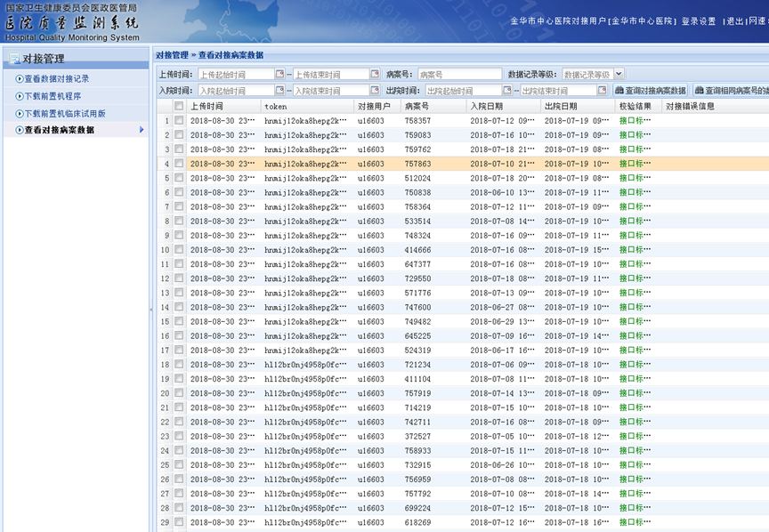Open the 数据记录等级 dropdown arrow

(x=619, y=74)
